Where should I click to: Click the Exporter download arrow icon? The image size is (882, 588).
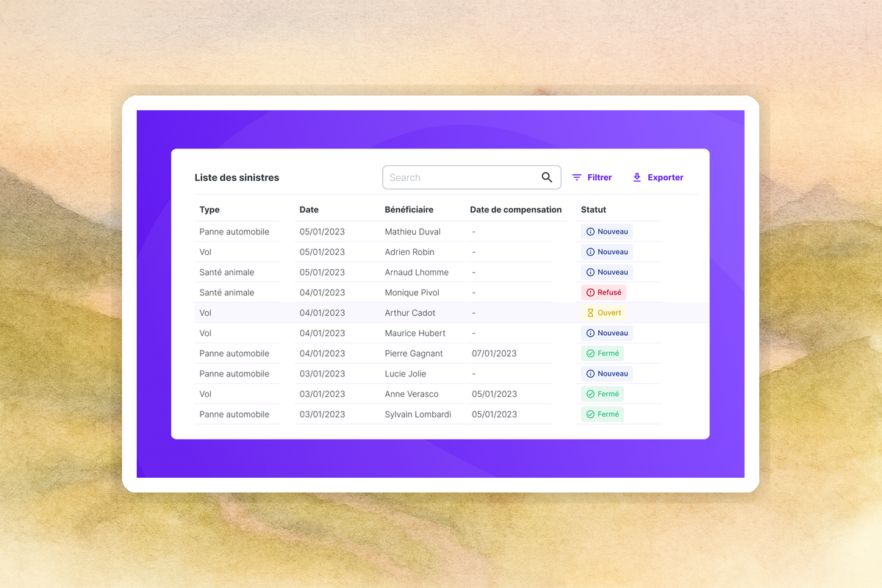tap(637, 177)
